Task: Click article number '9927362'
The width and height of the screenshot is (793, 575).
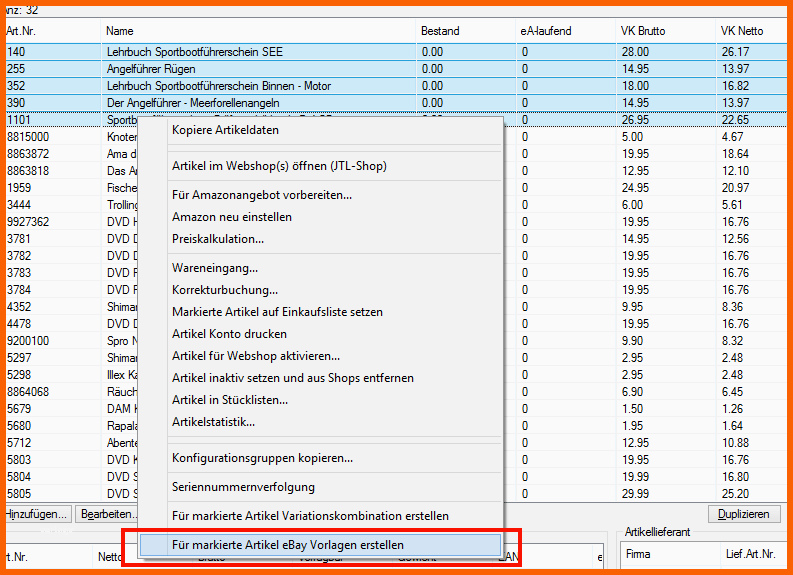Action: click(x=28, y=222)
